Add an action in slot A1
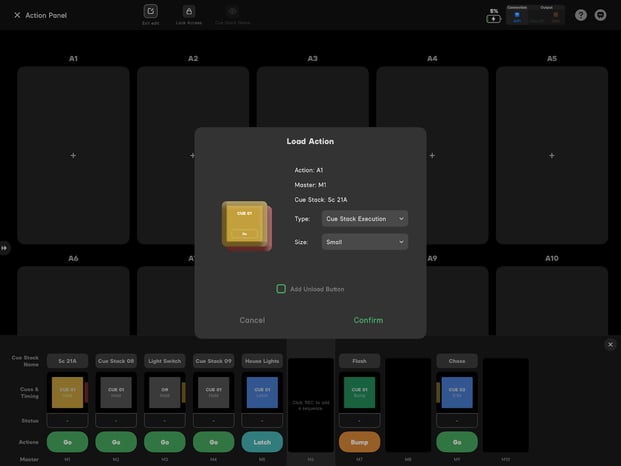 [73, 156]
